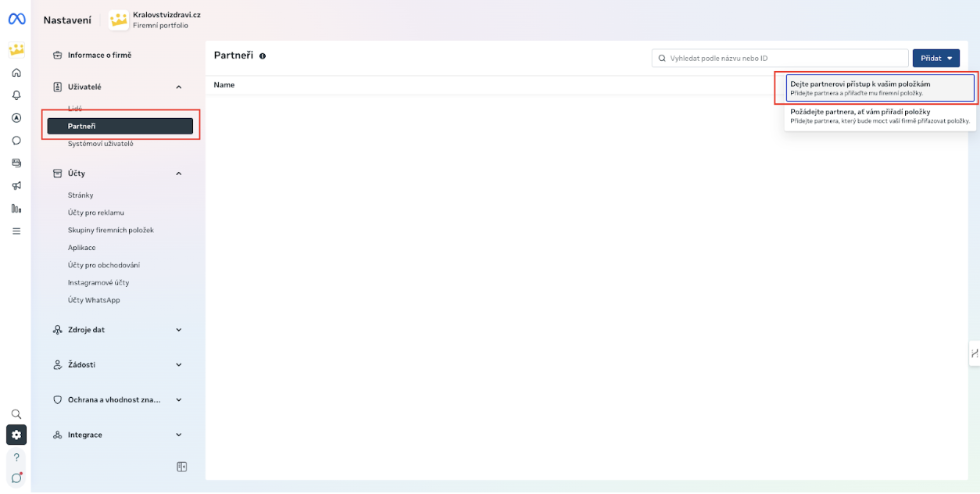
Task: Expand the Zdroje dat section
Action: point(178,330)
